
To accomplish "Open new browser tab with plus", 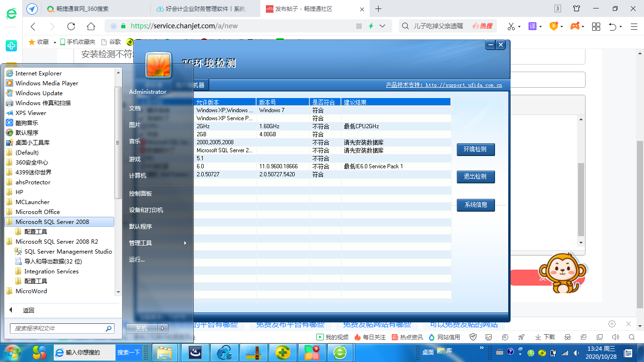I will pos(378,9).
